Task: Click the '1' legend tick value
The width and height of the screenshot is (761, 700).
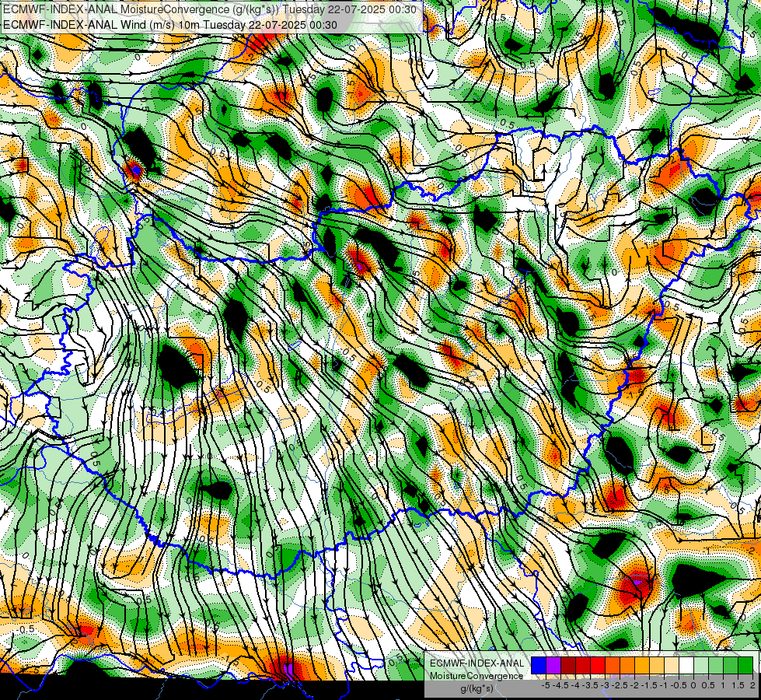Action: point(723,685)
